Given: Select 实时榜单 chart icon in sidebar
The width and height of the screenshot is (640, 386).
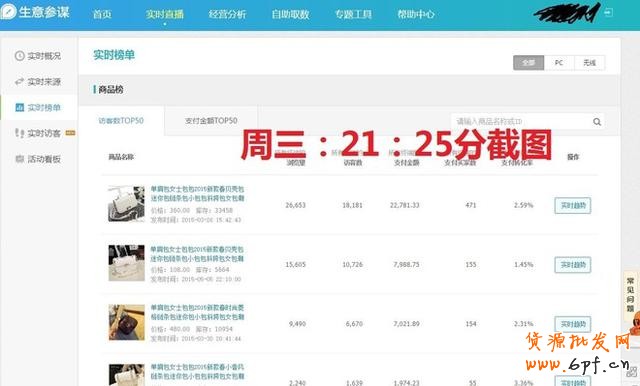Looking at the screenshot, I should point(20,107).
